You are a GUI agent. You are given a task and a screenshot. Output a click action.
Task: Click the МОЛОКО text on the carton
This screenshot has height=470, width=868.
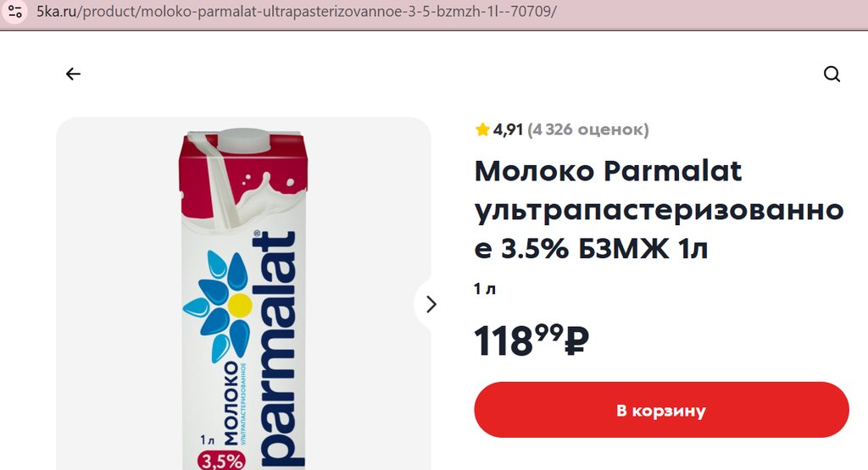231,404
